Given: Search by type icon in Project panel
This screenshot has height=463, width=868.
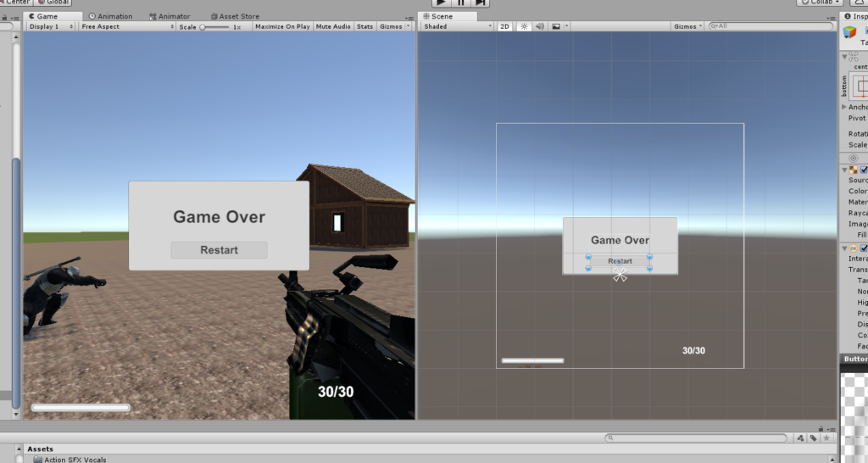Looking at the screenshot, I should click(x=800, y=438).
